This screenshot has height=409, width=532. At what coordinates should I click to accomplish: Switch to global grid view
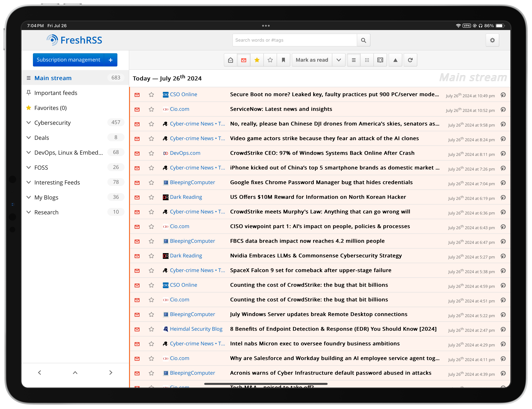pyautogui.click(x=367, y=60)
